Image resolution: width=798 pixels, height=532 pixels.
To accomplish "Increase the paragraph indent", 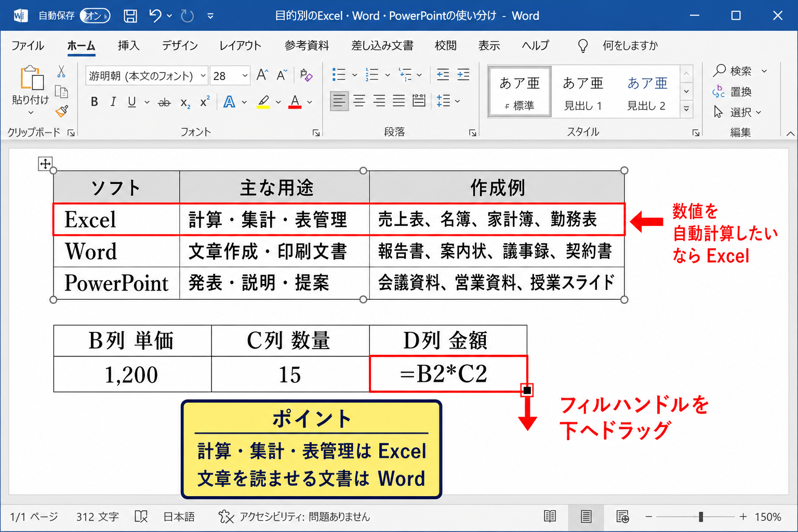I will tap(463, 75).
